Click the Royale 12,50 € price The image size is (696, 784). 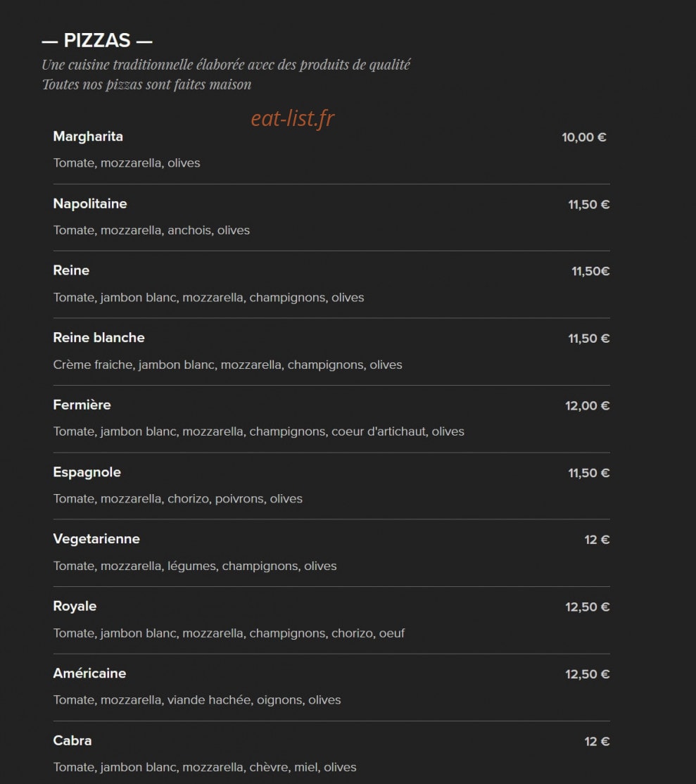(588, 607)
